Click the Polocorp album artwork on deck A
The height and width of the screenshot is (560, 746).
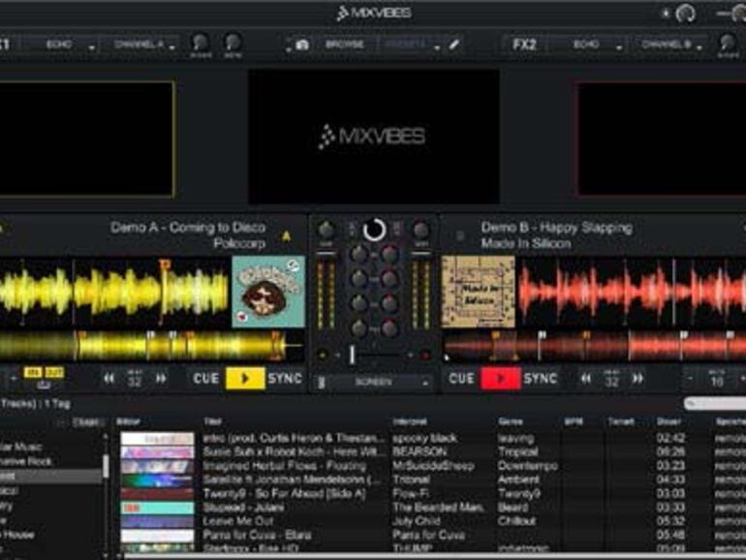coord(268,293)
